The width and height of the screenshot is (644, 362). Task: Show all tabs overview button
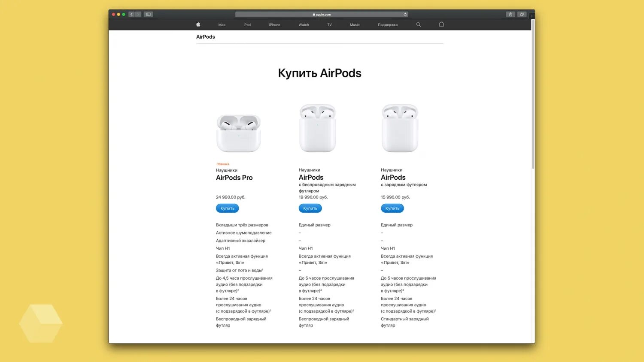click(x=522, y=14)
